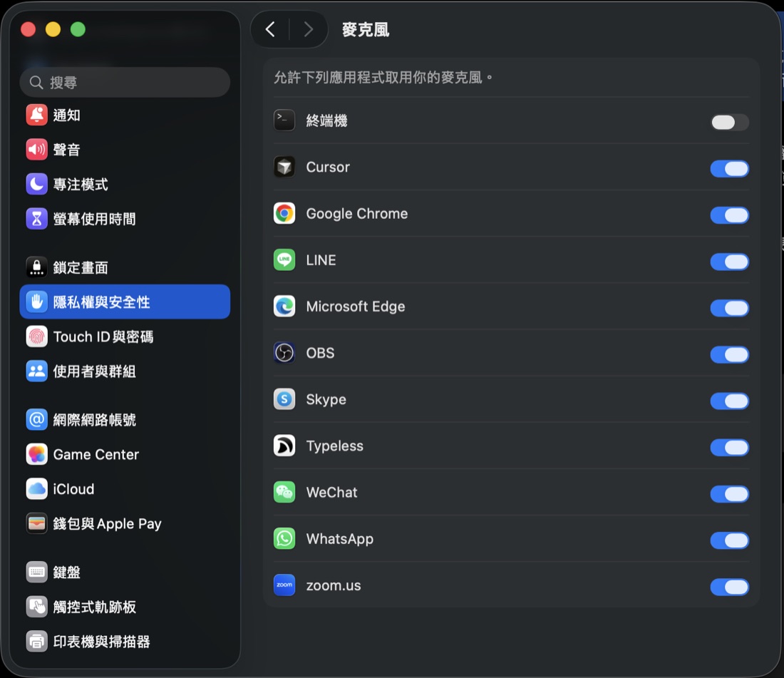The width and height of the screenshot is (784, 678).
Task: Select 專注模式 in the sidebar
Action: (x=125, y=184)
